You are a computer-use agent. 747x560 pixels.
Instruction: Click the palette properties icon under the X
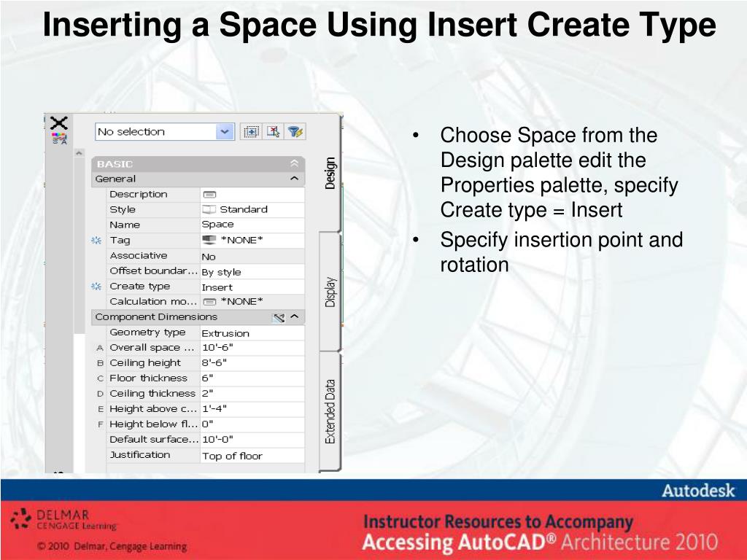point(60,139)
